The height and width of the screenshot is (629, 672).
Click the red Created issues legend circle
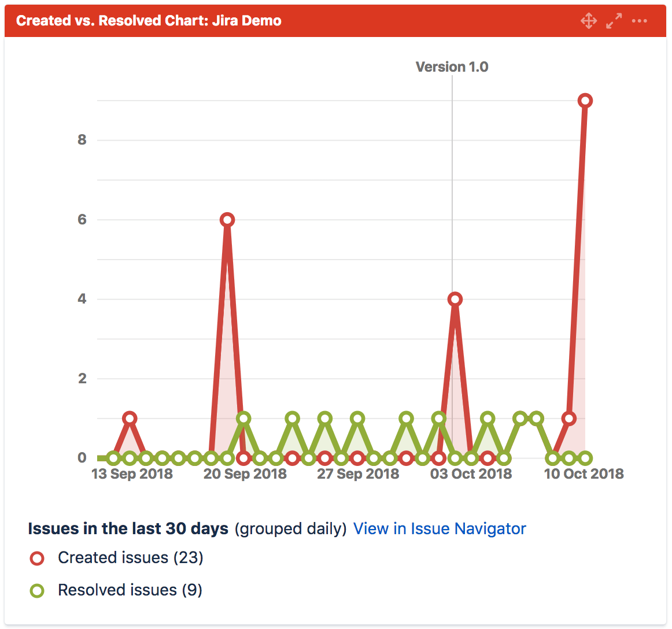coord(37,558)
